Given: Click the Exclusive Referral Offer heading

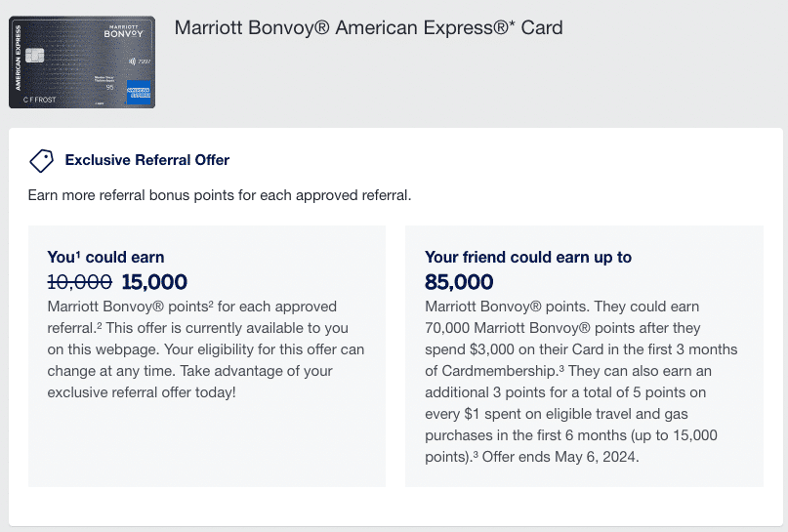Looking at the screenshot, I should 147,160.
